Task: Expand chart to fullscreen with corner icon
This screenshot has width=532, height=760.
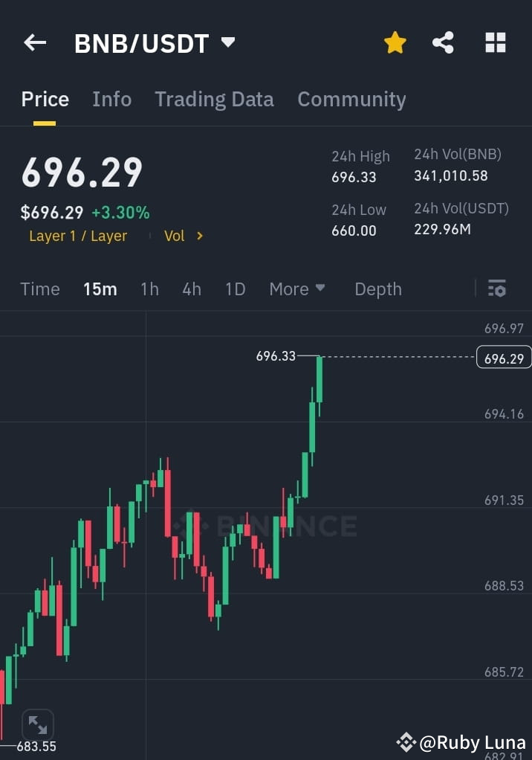Action: pyautogui.click(x=37, y=724)
